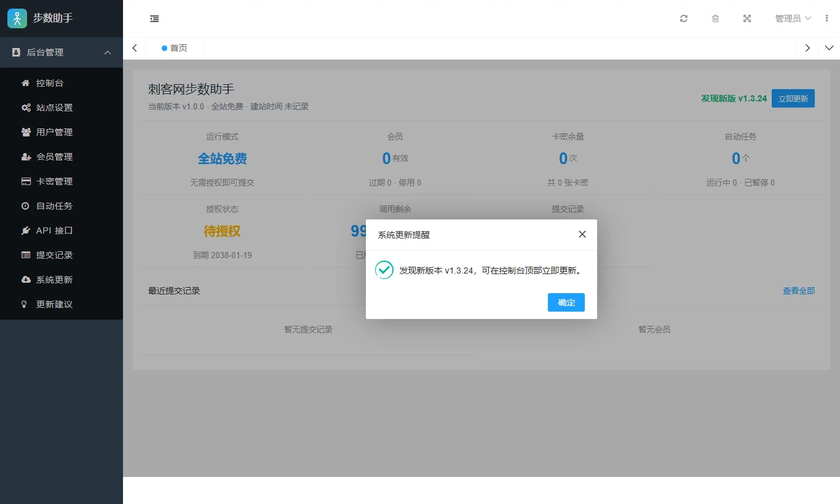Expand the tab options down chevron

click(829, 48)
